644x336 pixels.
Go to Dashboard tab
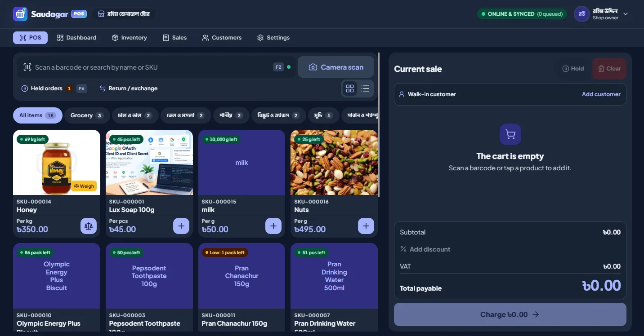(x=76, y=38)
